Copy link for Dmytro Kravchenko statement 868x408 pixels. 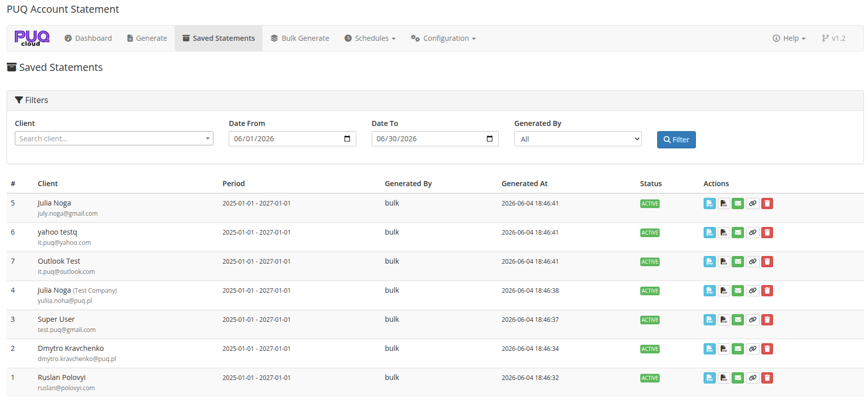[x=753, y=349]
